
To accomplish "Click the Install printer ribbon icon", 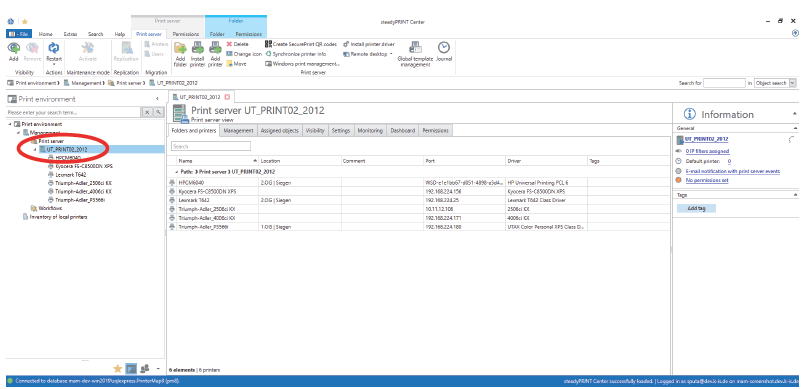I will [x=197, y=48].
